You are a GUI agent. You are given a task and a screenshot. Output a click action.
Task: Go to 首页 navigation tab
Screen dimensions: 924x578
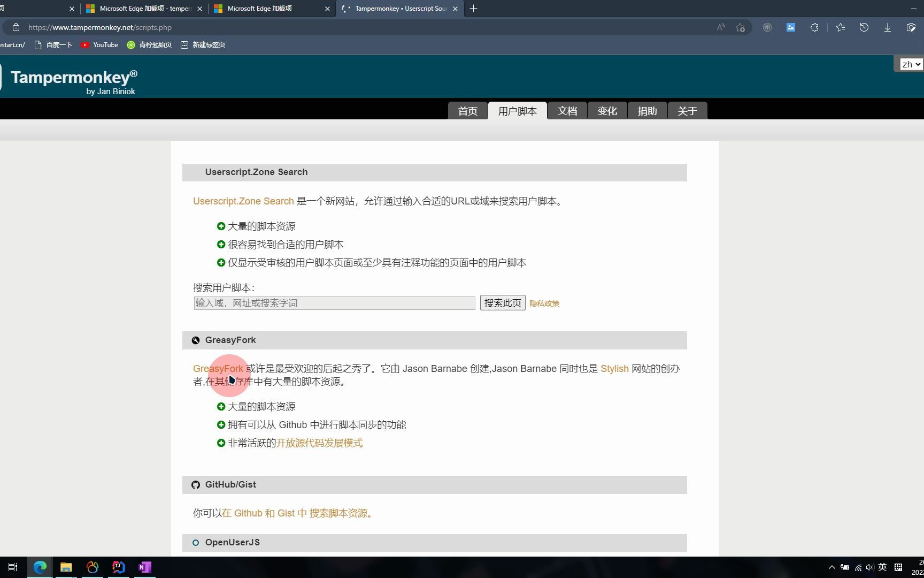[x=468, y=111]
